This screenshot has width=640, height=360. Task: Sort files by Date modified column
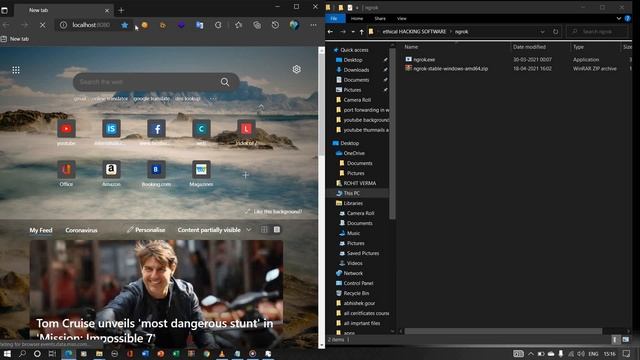pyautogui.click(x=529, y=47)
